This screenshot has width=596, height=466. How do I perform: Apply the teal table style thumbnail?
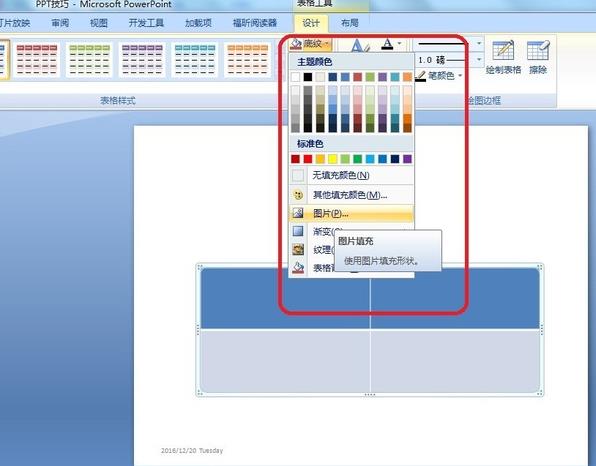tap(195, 59)
